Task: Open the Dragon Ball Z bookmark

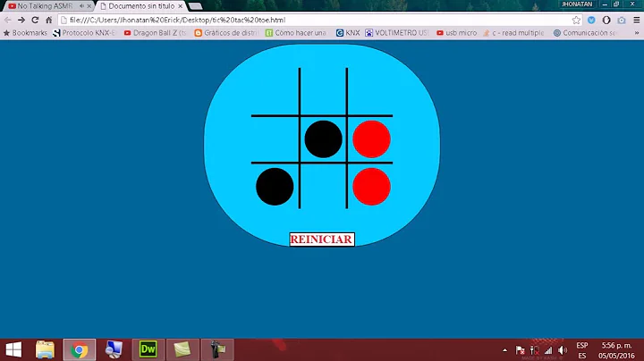Action: (x=155, y=33)
